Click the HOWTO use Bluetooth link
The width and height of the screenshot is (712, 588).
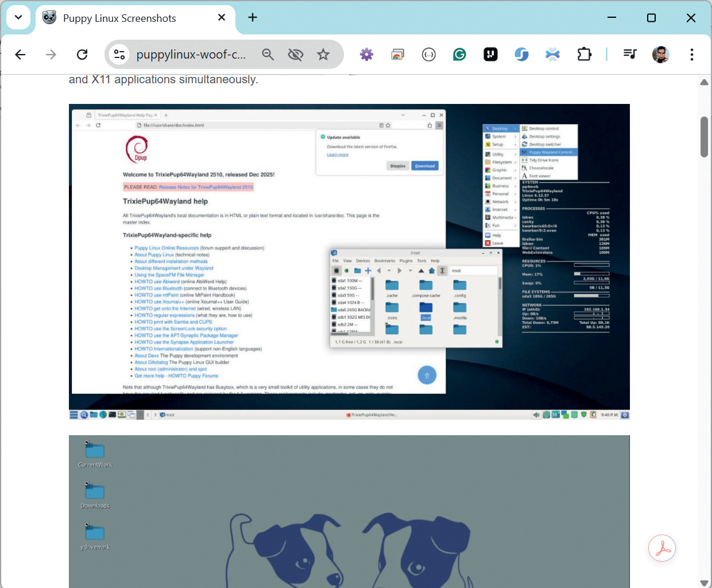coord(158,288)
